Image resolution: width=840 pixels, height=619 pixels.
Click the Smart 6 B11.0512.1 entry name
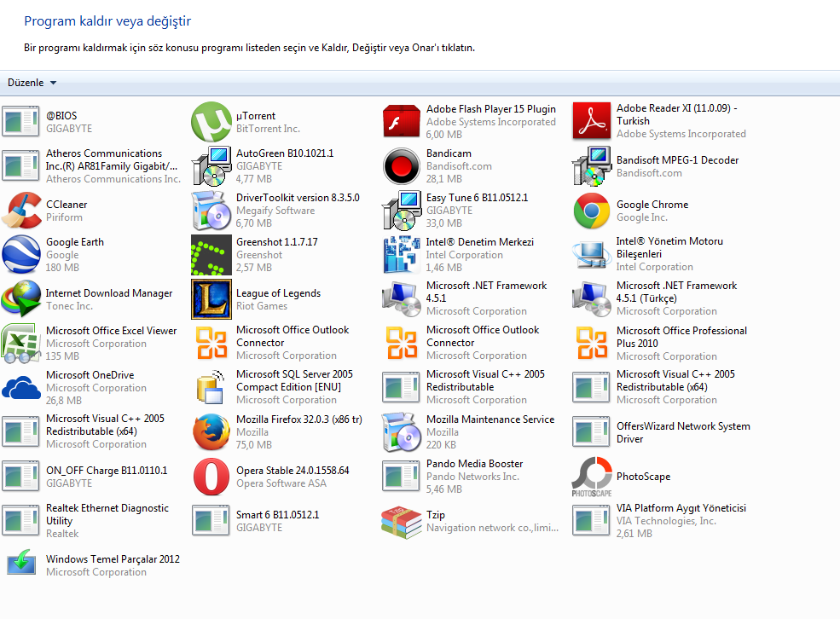point(277,515)
